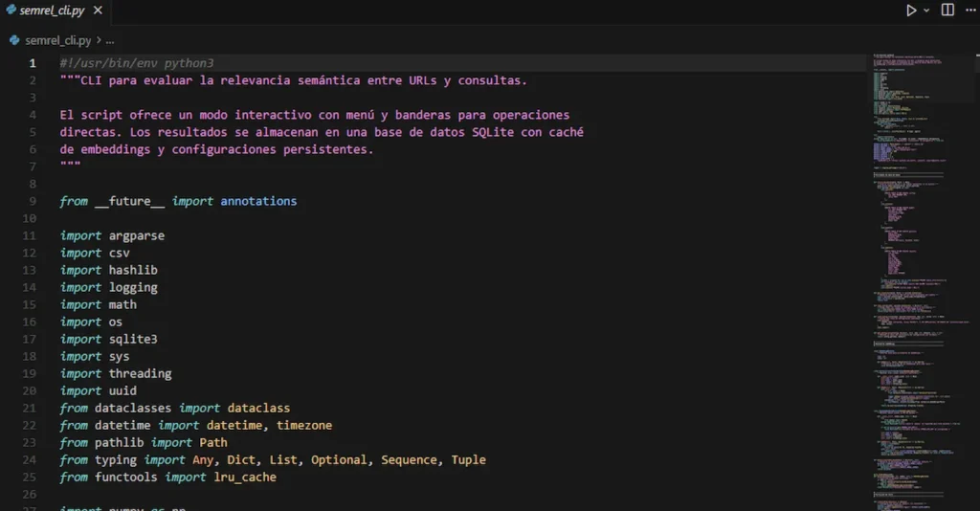Click 'Optional' on line 24

[x=339, y=459]
